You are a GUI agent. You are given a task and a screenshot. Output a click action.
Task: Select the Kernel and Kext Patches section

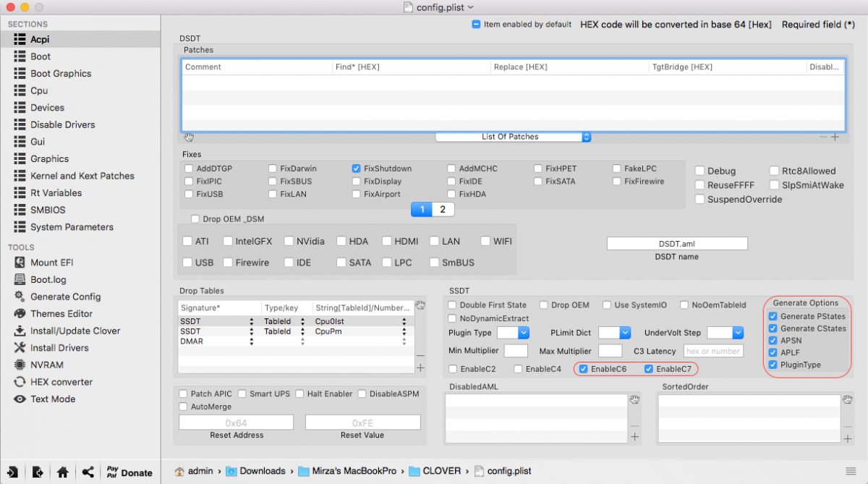coord(82,176)
